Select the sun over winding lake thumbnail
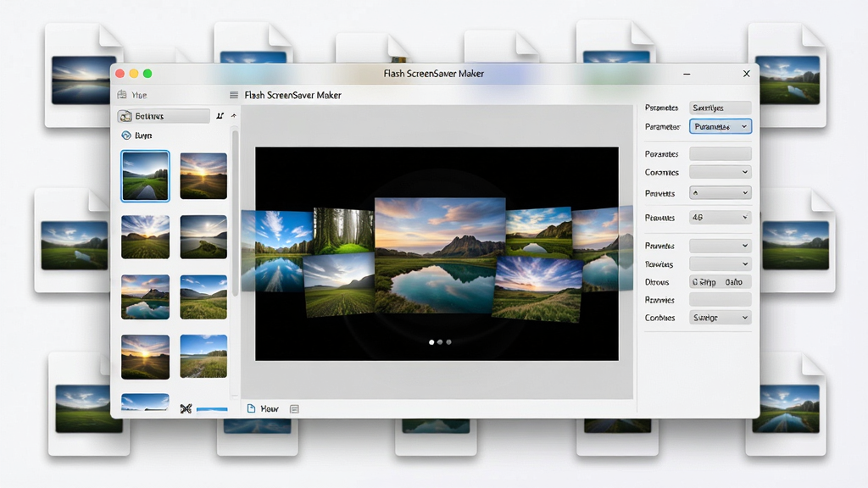 pos(203,237)
